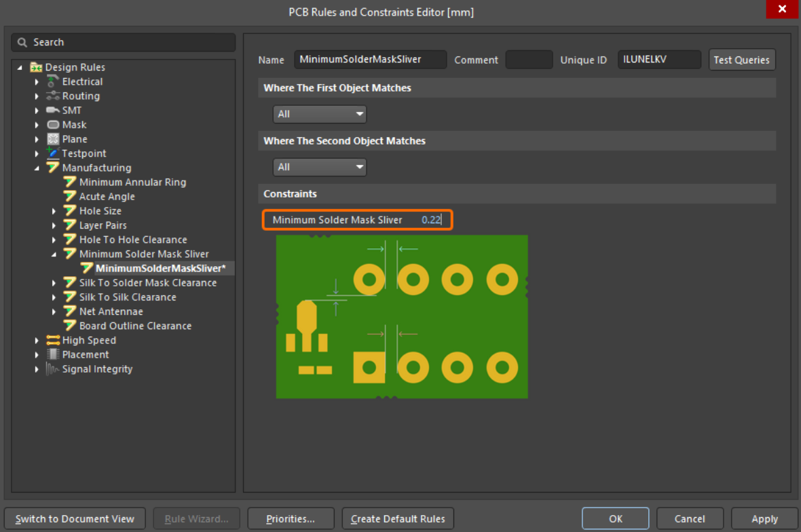
Task: Click the Placement category icon
Action: (x=53, y=355)
